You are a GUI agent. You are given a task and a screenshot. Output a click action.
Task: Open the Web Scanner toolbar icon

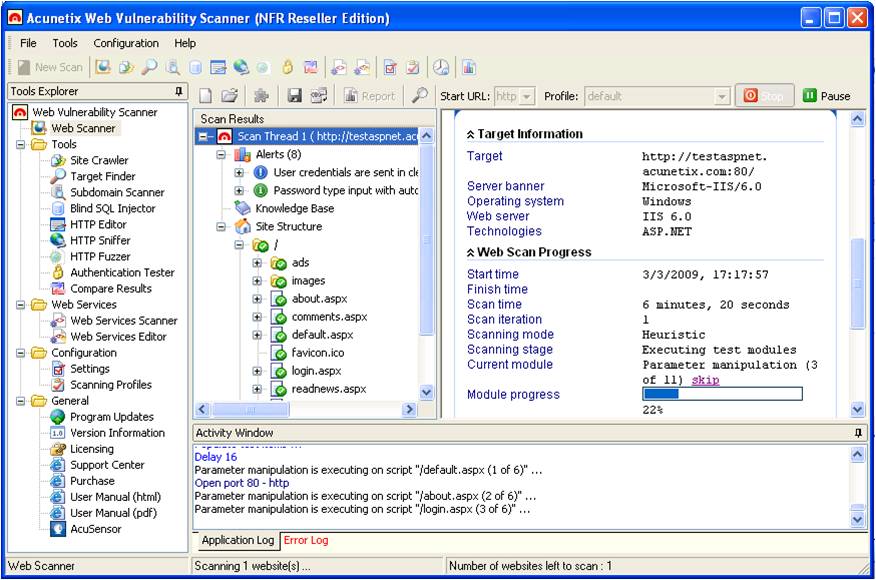[103, 68]
